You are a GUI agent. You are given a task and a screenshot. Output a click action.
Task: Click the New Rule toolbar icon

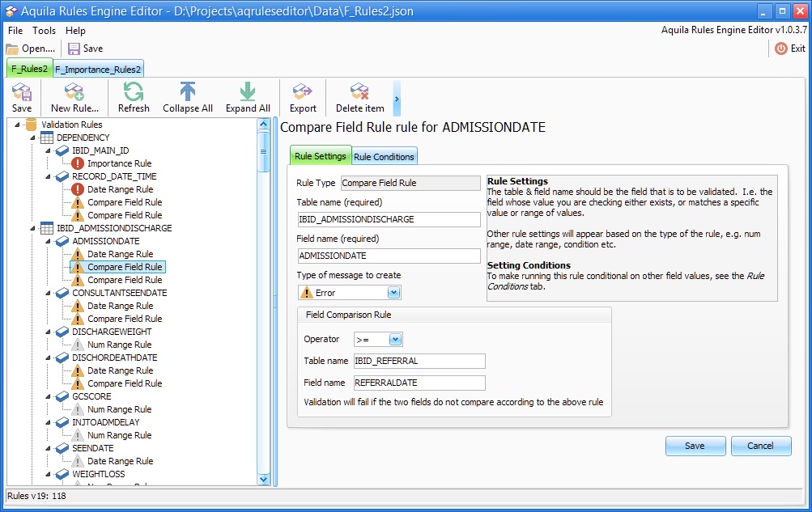click(74, 91)
